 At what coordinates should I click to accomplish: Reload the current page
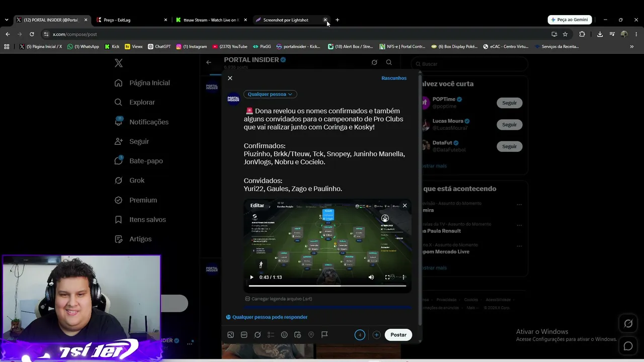click(32, 34)
